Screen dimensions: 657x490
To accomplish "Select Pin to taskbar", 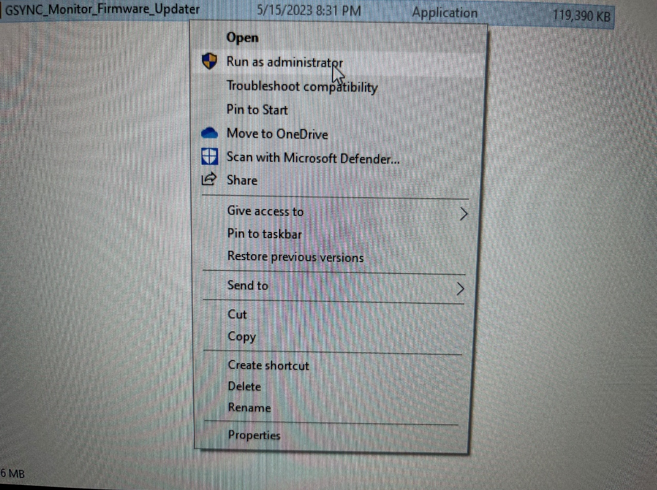I will point(264,234).
